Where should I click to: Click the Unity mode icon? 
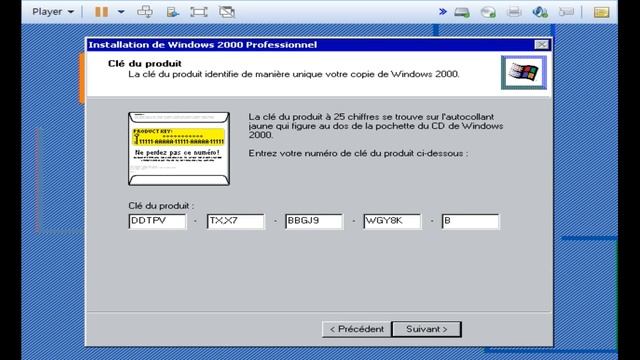pos(227,12)
